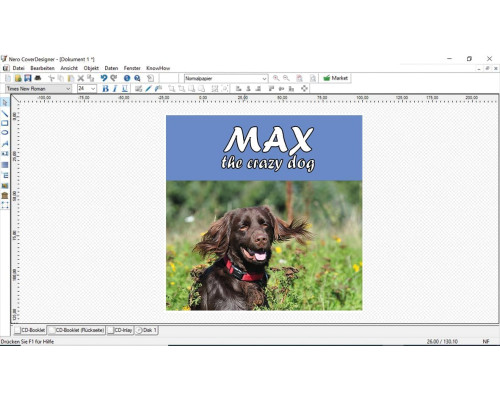Click the Print icon in toolbar
Image resolution: width=500 pixels, height=400 pixels.
(38, 78)
